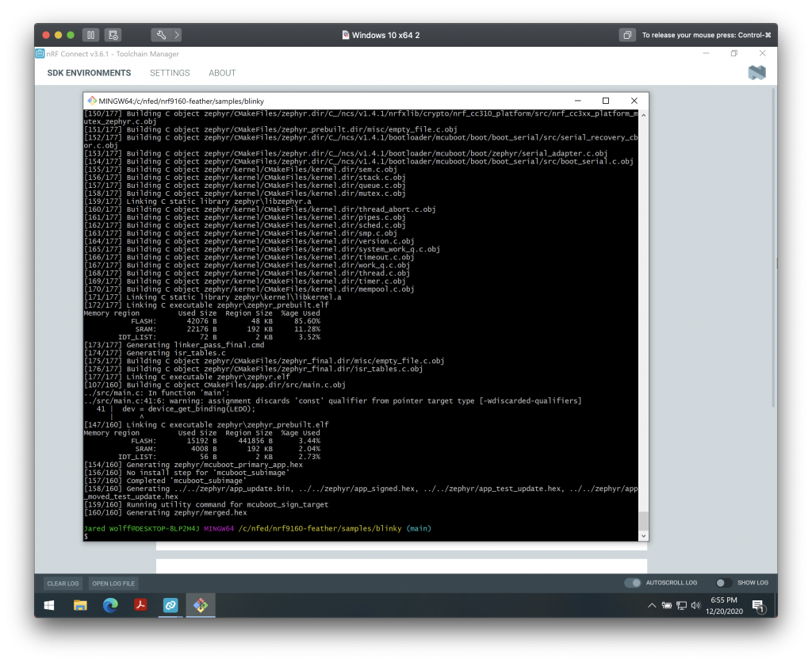Open the clock showing 6:55 PM
Image resolution: width=812 pixels, height=663 pixels.
[x=724, y=606]
